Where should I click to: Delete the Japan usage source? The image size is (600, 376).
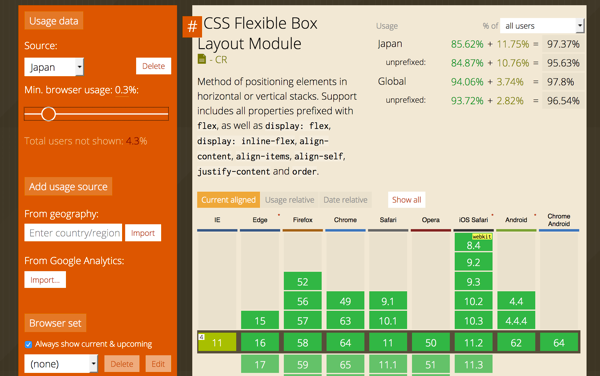[153, 66]
